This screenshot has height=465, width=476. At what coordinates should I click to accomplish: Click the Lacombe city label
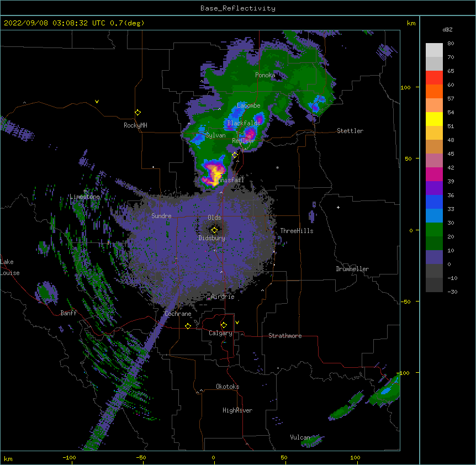pos(248,105)
